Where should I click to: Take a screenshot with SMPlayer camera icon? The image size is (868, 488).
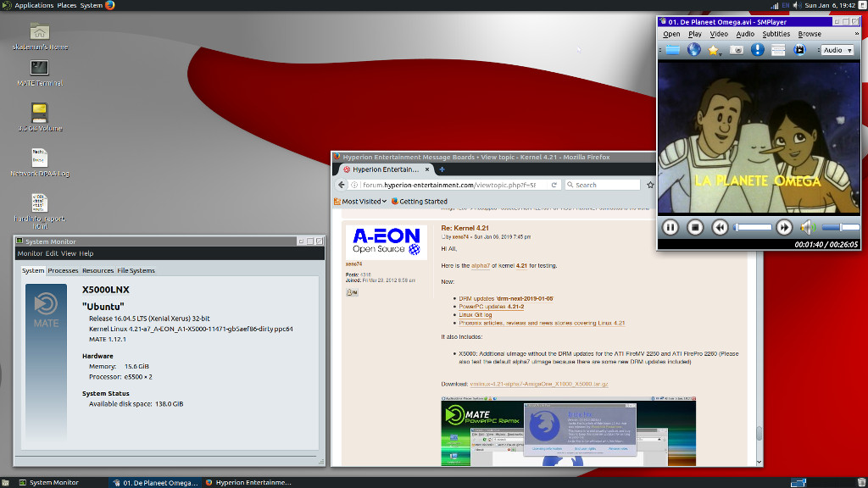pos(737,50)
